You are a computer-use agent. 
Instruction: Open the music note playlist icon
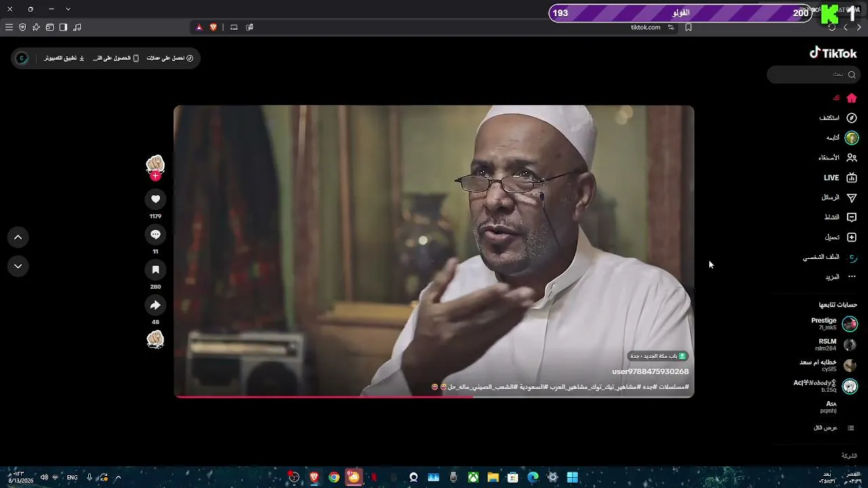pyautogui.click(x=77, y=27)
